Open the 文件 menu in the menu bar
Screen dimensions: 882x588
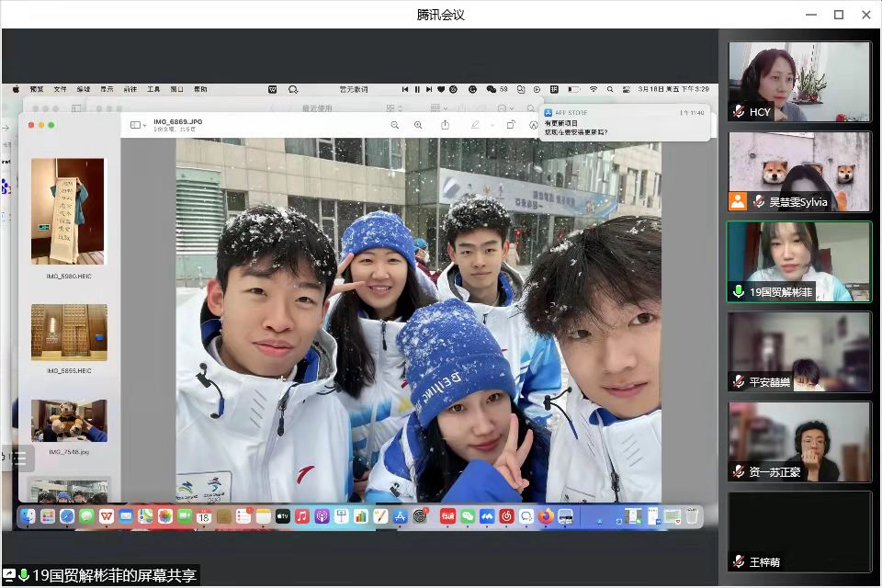click(60, 89)
